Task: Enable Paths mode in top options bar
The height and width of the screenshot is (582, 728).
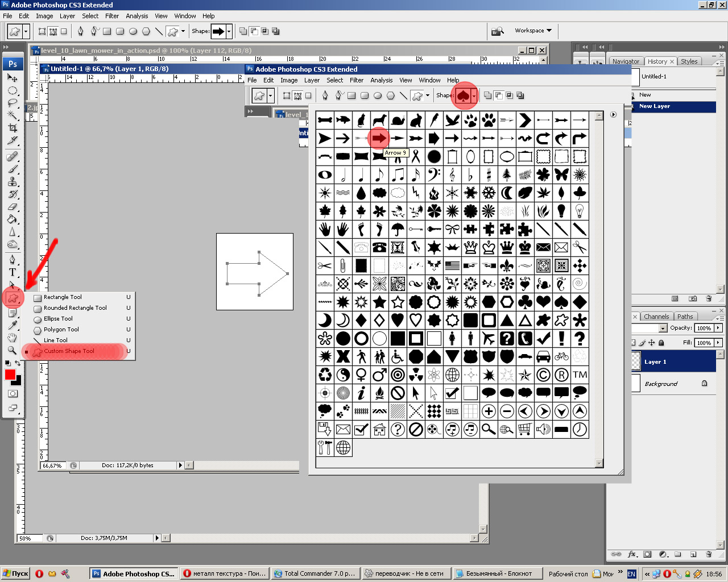Action: click(x=53, y=31)
